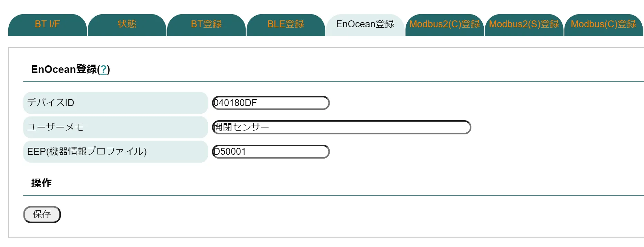Click the EEP(機器情報プロファイル) label cell

point(115,152)
